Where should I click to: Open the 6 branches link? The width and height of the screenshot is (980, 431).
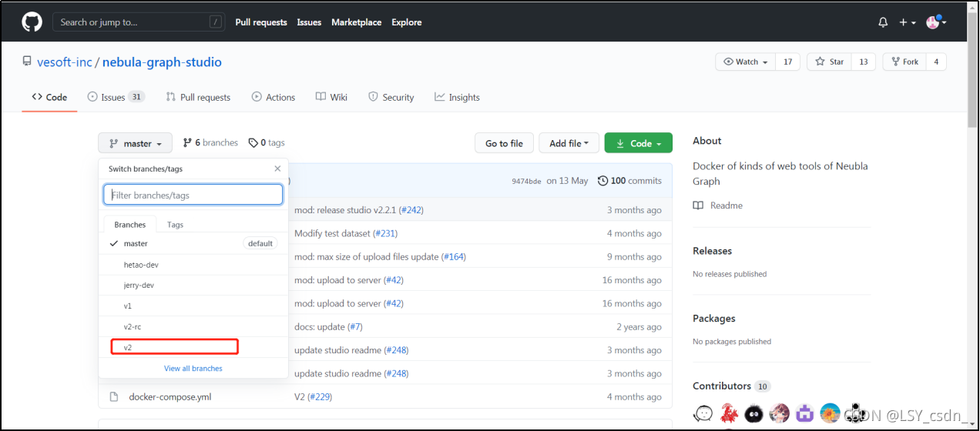click(x=210, y=143)
